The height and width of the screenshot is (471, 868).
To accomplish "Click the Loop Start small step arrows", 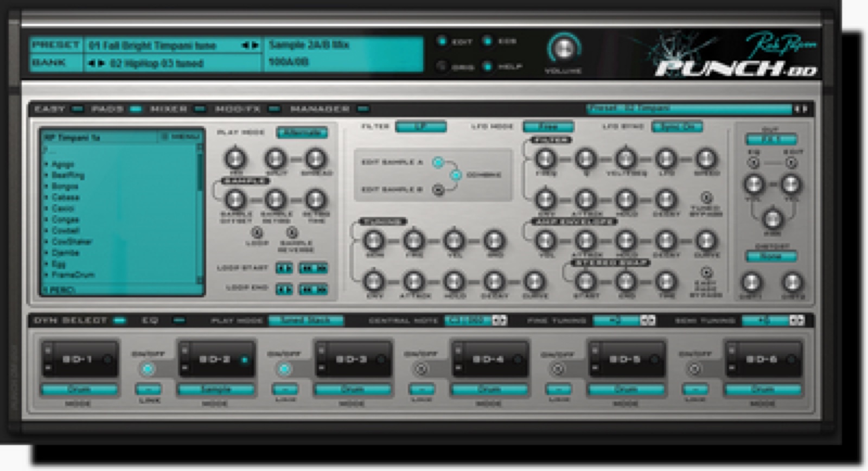I will pyautogui.click(x=284, y=268).
